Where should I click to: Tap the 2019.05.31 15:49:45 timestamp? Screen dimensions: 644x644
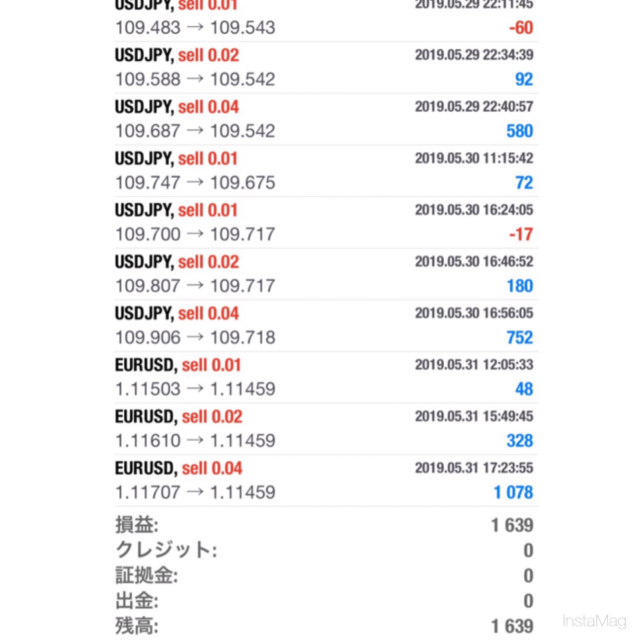pyautogui.click(x=473, y=416)
